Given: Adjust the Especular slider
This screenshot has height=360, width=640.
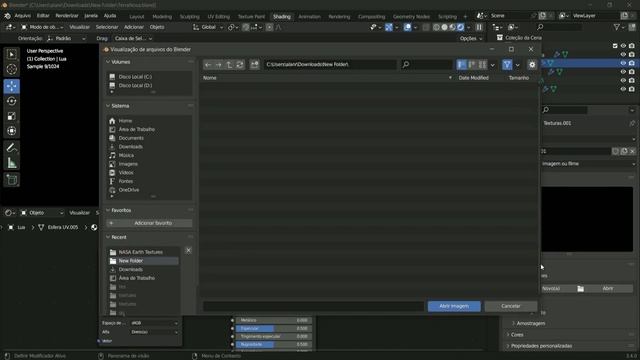Looking at the screenshot, I should click(274, 329).
